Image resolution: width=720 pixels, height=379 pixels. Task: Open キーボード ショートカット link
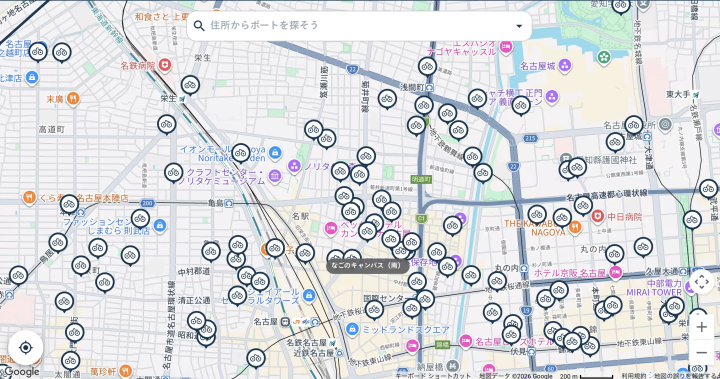tap(433, 376)
